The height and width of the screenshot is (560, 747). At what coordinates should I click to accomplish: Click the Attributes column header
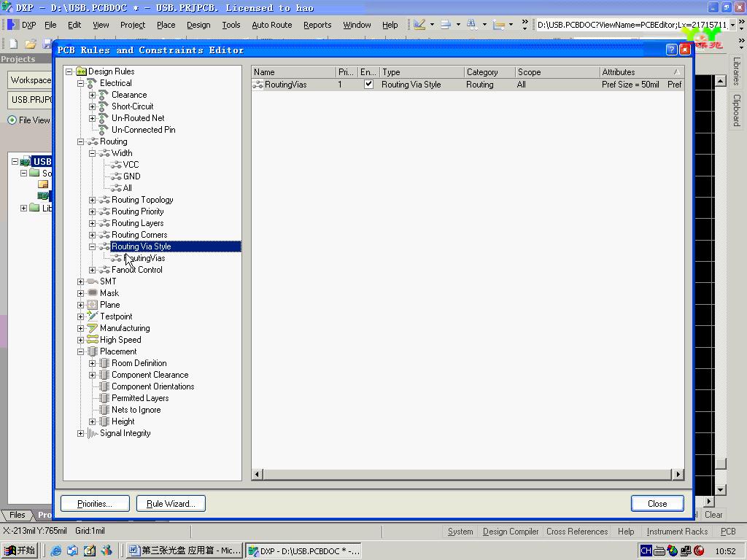point(641,72)
